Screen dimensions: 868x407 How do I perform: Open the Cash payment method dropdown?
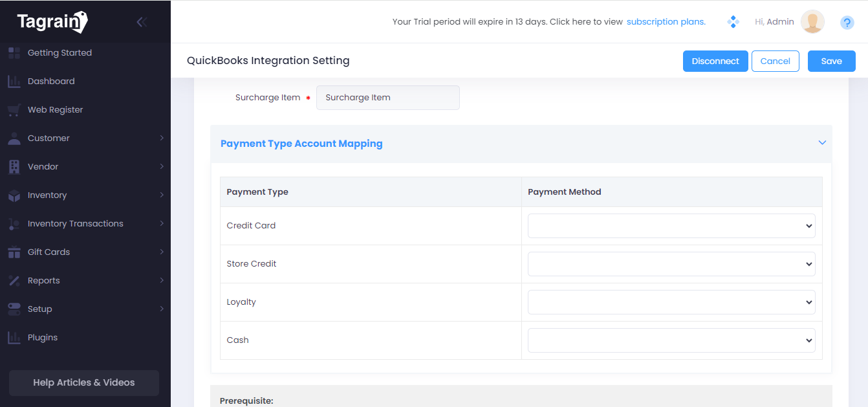(671, 340)
